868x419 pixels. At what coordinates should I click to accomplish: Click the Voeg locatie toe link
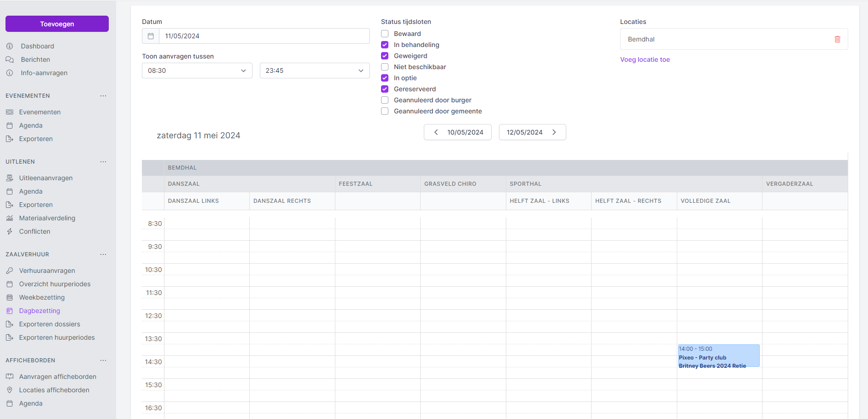click(645, 59)
